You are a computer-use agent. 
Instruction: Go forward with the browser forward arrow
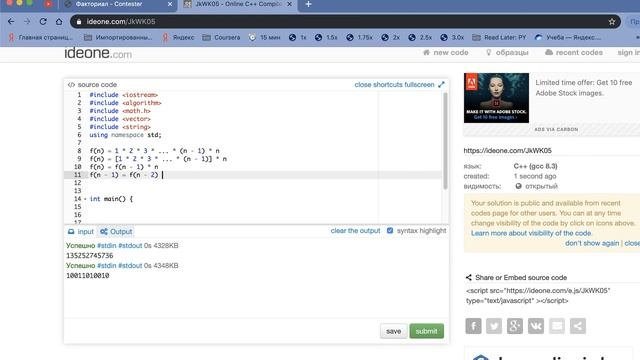click(27, 22)
